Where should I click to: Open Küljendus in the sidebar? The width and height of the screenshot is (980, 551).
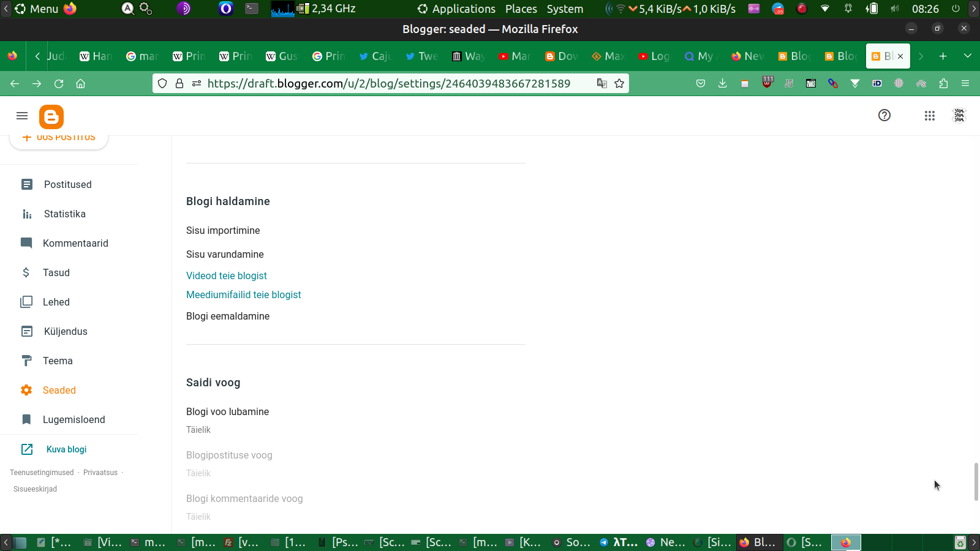point(66,331)
